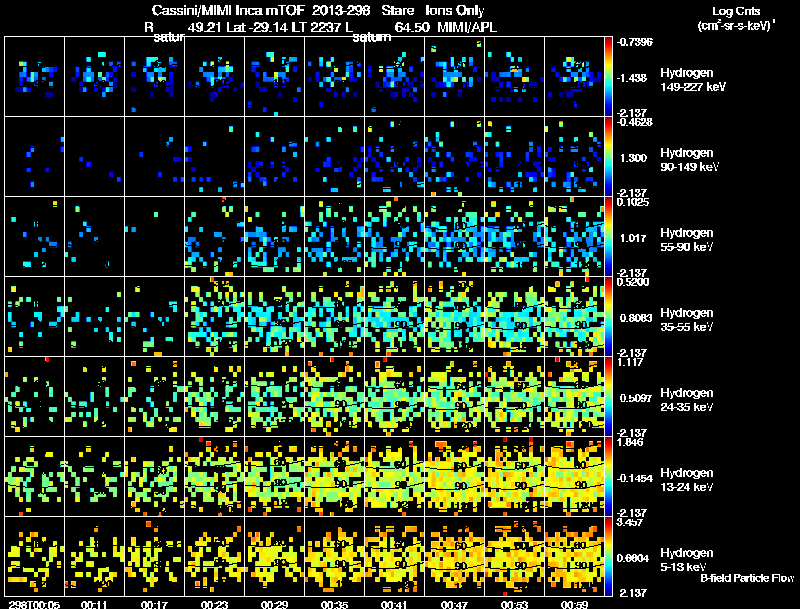Viewport: 800px width, 609px height.
Task: Click the '0.8083' colorbar value
Action: [636, 318]
